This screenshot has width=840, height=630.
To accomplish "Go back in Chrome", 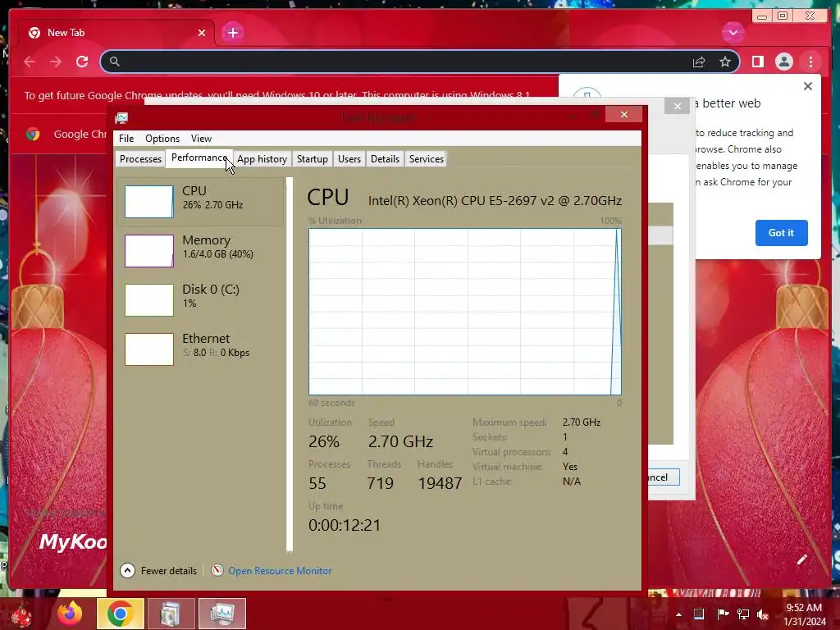I will tap(30, 62).
